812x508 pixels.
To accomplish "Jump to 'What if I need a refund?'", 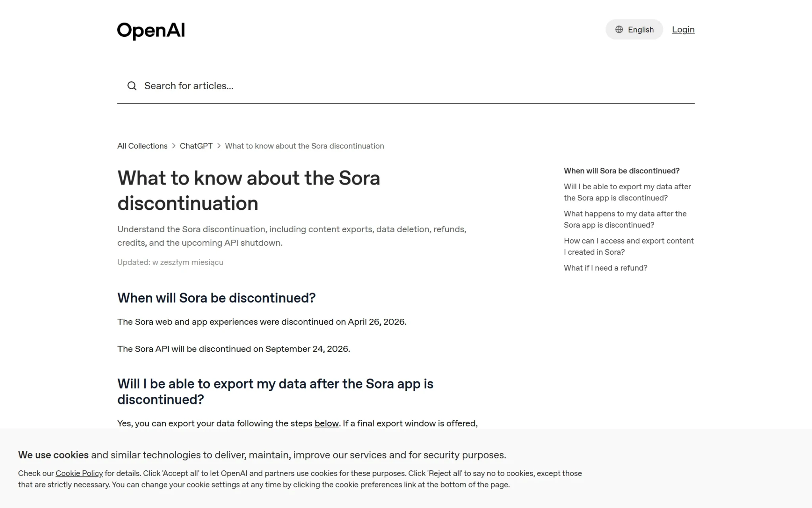I will (x=605, y=268).
